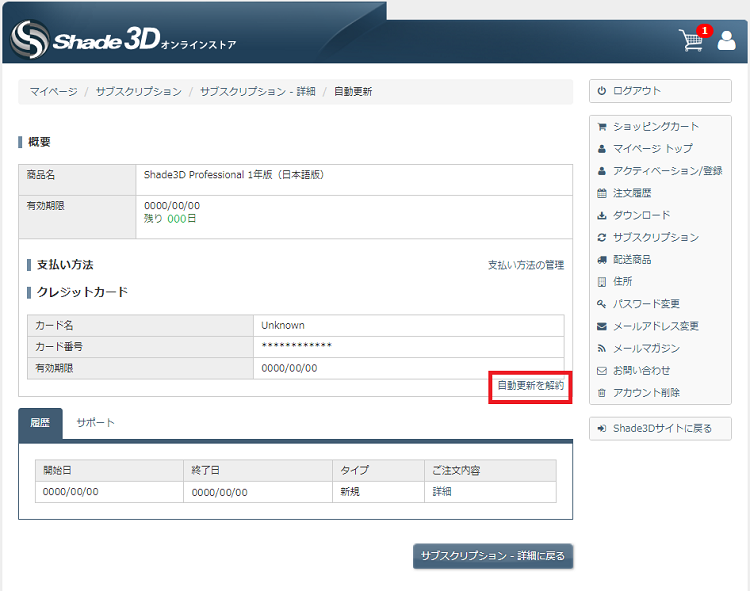Switch to the サポート tab
Screen dimensions: 750x591
point(96,423)
